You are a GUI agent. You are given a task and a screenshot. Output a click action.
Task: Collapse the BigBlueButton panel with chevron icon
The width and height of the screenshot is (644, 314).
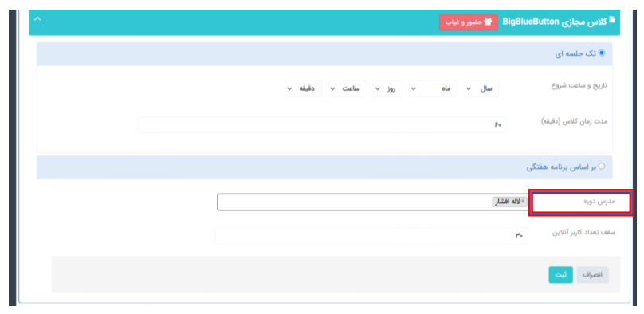coord(37,19)
